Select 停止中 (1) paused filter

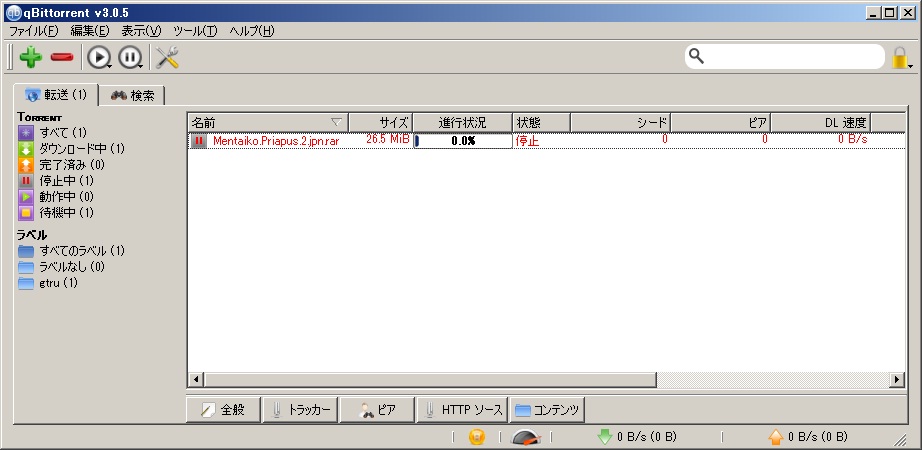pos(65,181)
